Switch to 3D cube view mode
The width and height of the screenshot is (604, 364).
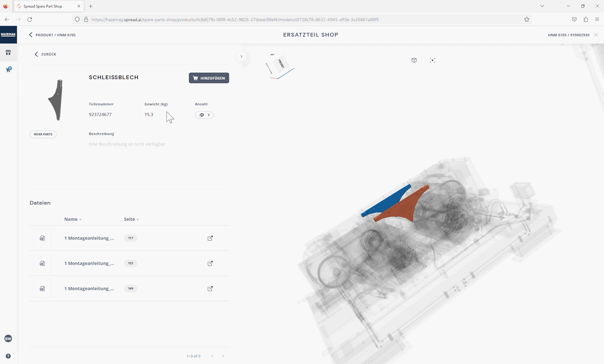click(x=414, y=60)
